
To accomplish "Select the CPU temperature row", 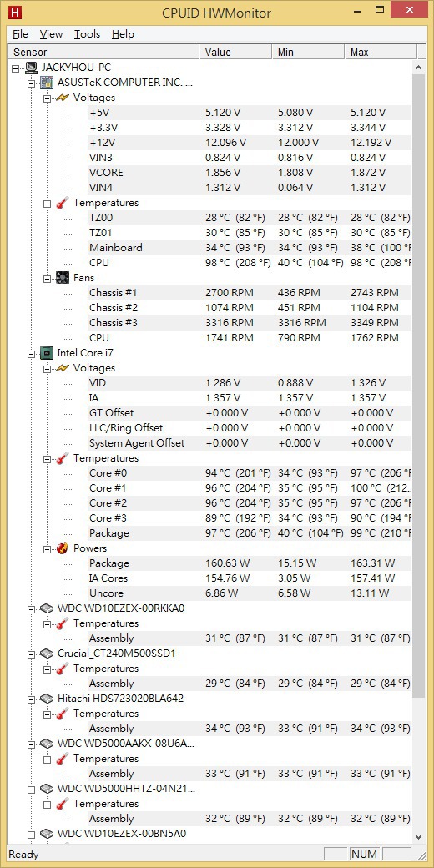I will (210, 262).
